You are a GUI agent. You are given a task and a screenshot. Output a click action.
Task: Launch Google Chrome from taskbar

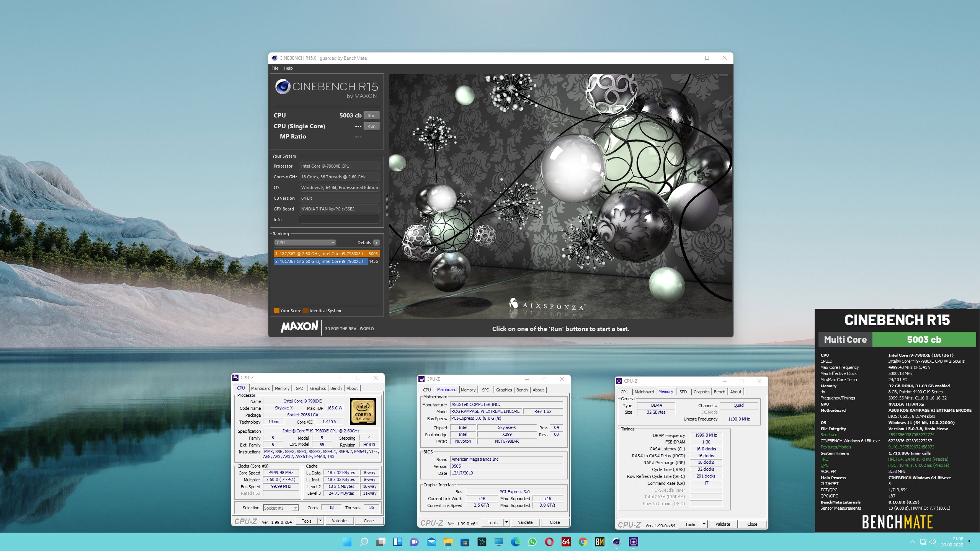[583, 542]
